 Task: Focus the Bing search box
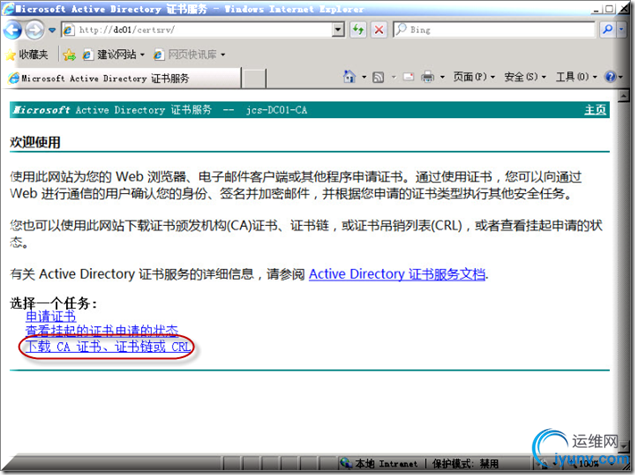tap(494, 30)
